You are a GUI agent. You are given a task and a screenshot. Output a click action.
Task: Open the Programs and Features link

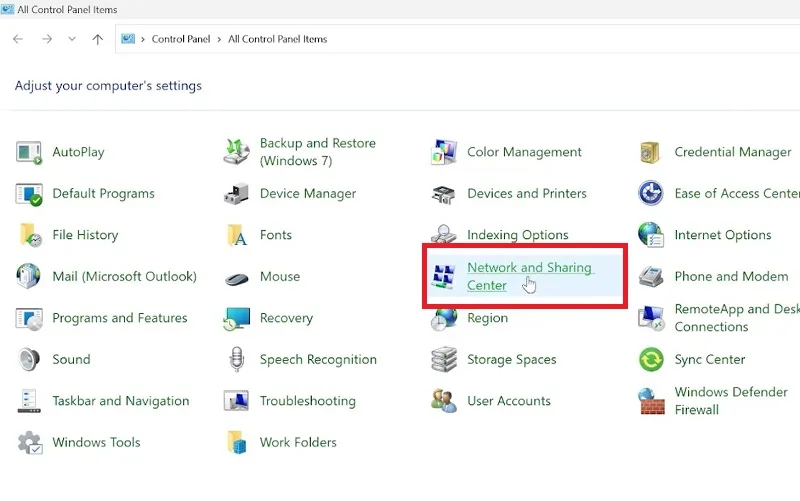click(120, 318)
